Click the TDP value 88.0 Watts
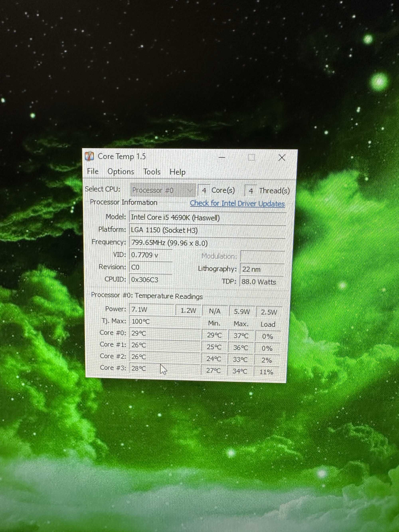 261,282
